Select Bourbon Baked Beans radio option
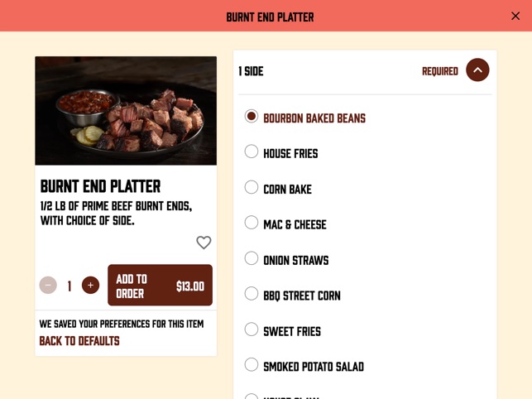The width and height of the screenshot is (532, 399). [252, 116]
